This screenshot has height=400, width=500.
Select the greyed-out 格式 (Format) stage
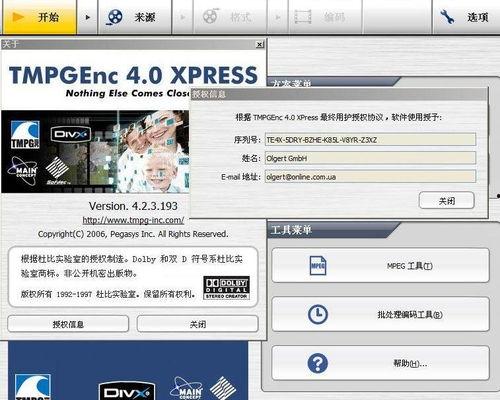click(x=230, y=17)
